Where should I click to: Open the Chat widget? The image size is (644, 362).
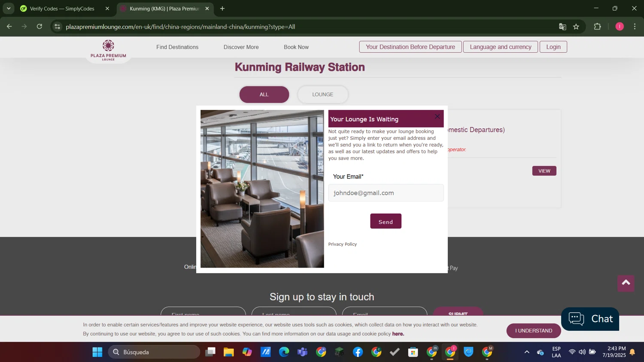[590, 319]
